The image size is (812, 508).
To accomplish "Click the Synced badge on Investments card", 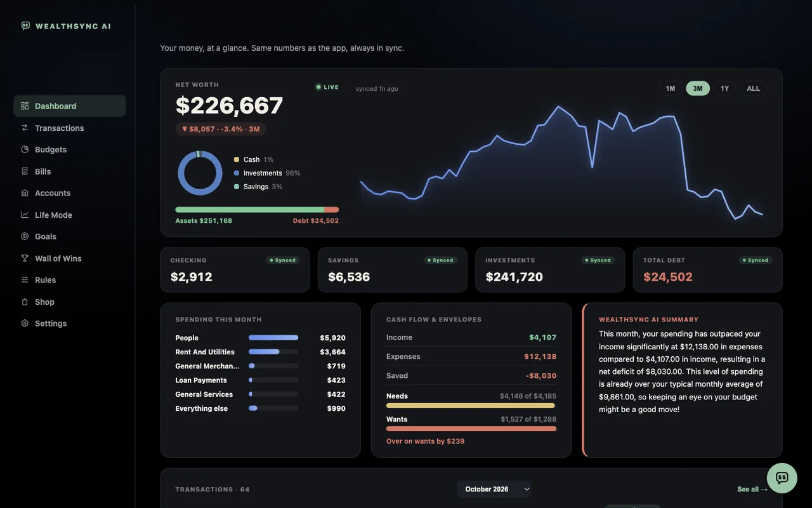I will [x=598, y=260].
